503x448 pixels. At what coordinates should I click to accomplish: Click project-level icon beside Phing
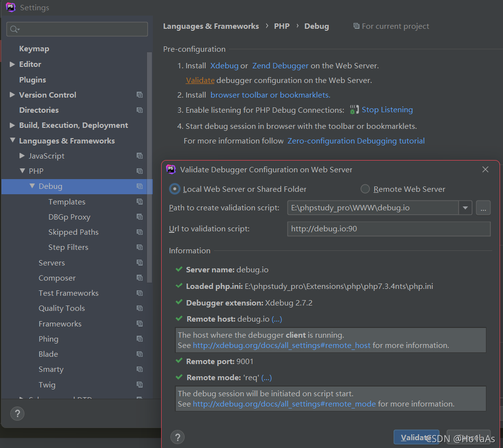point(140,339)
